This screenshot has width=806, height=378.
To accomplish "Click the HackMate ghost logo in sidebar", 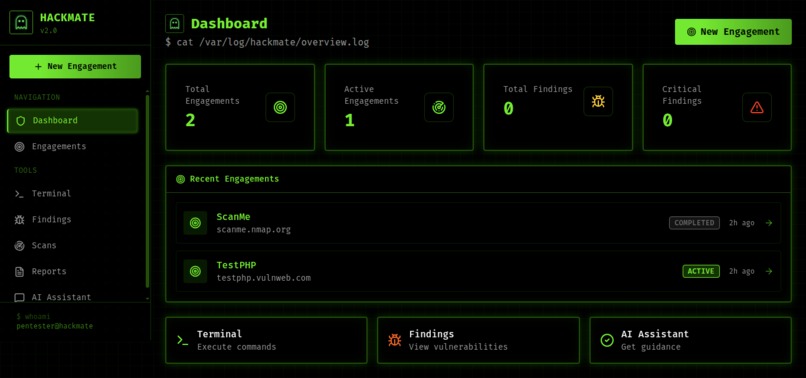I will click(x=21, y=23).
